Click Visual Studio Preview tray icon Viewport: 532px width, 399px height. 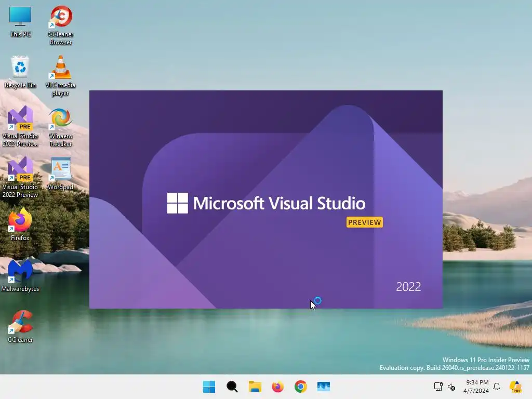point(515,387)
